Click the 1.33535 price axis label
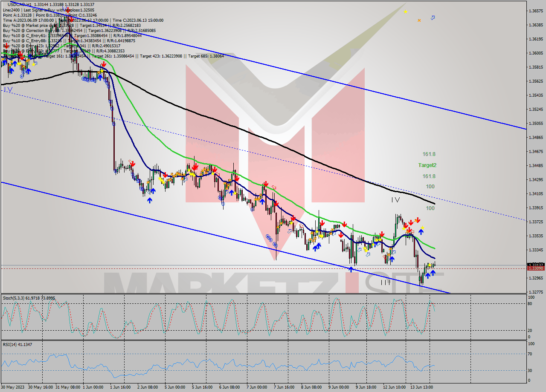Viewport: 546px width, 392px height. pyautogui.click(x=535, y=236)
